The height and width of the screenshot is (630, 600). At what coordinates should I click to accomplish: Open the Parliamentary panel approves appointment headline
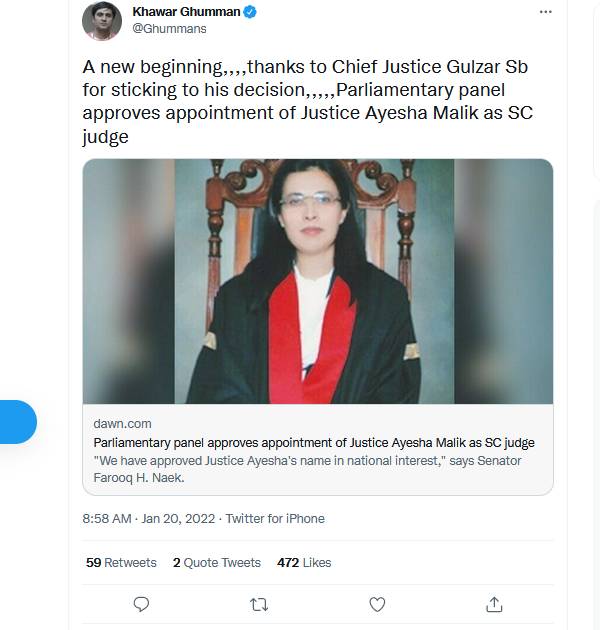314,442
